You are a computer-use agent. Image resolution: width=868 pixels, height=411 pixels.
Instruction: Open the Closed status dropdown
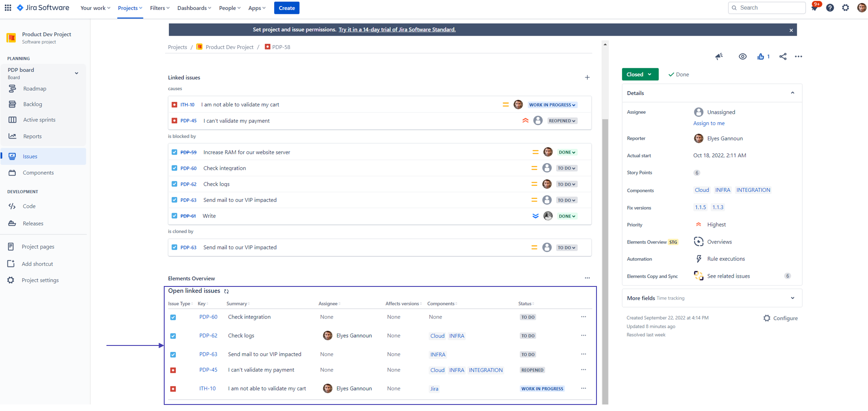639,74
